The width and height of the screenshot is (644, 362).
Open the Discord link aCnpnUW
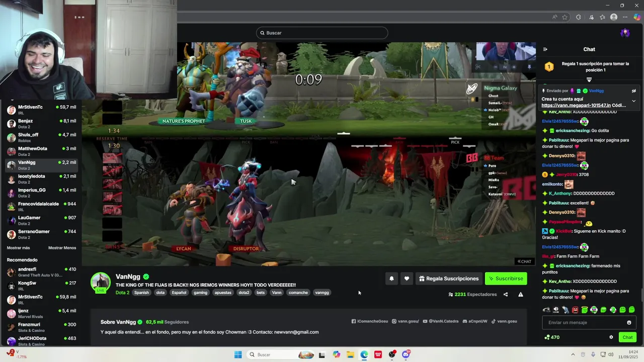coord(475,321)
